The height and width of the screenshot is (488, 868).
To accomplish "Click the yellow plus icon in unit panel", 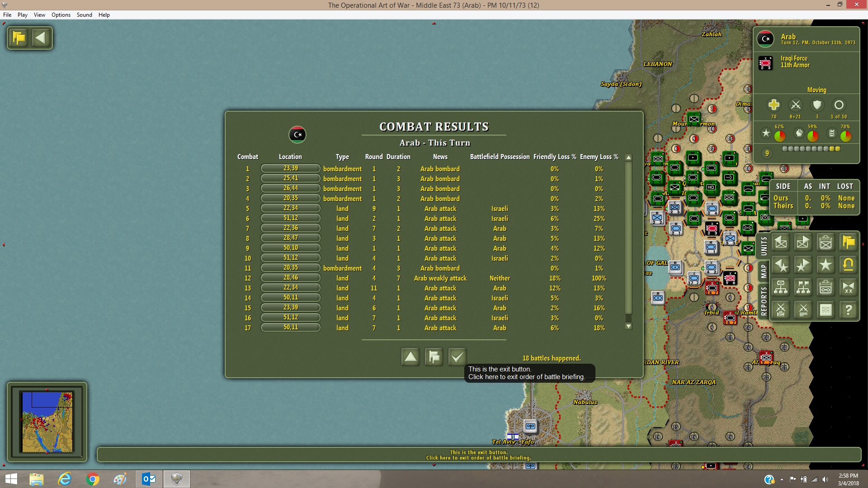I will pos(774,105).
